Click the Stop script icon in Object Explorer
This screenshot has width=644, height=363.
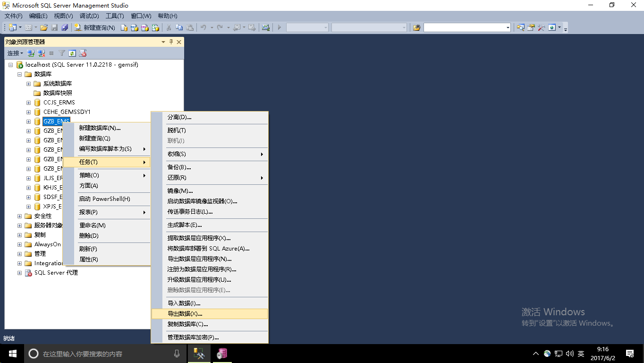click(83, 53)
